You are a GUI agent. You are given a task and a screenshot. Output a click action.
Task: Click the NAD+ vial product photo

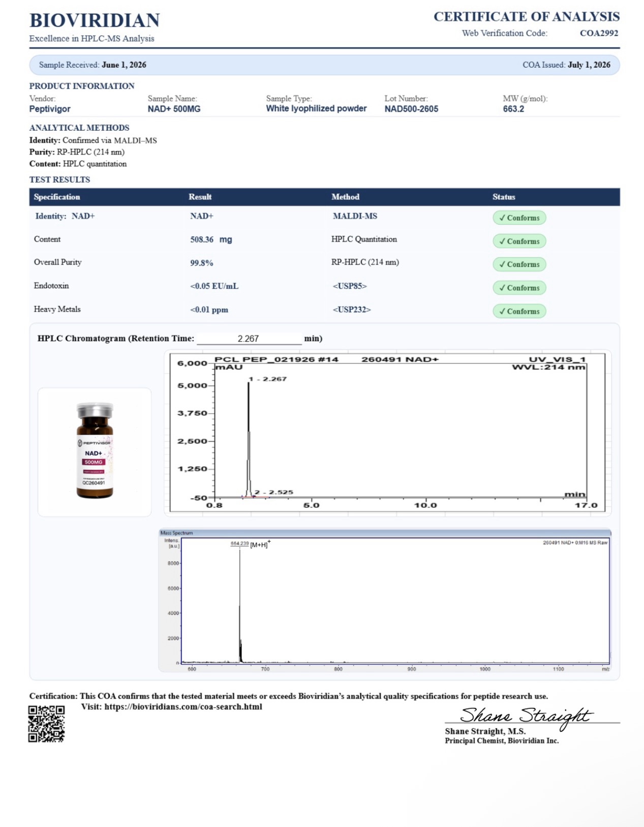pos(95,451)
